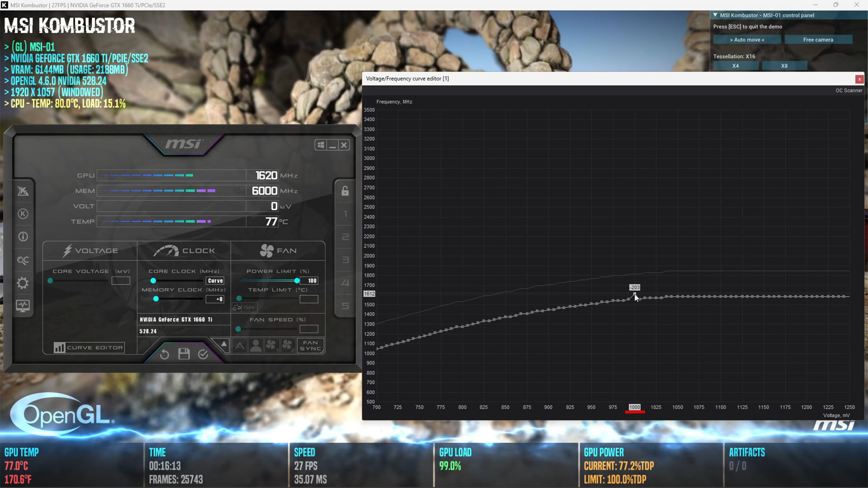Click the Free camera button
The image size is (868, 488).
pyautogui.click(x=818, y=40)
